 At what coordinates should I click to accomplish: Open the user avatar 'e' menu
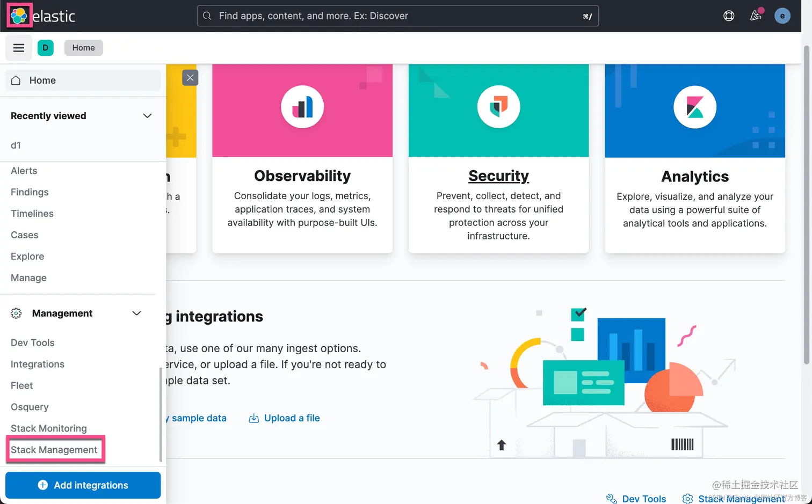pyautogui.click(x=782, y=16)
